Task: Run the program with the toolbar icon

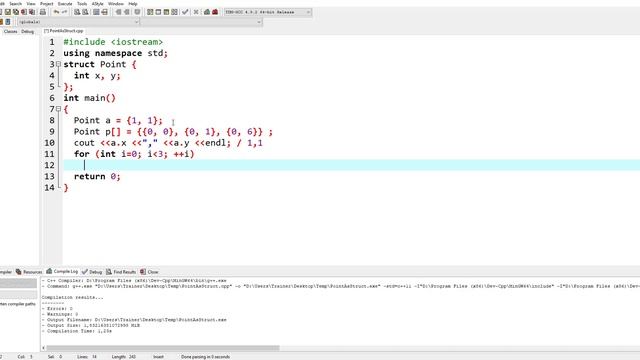Action: 158,12
